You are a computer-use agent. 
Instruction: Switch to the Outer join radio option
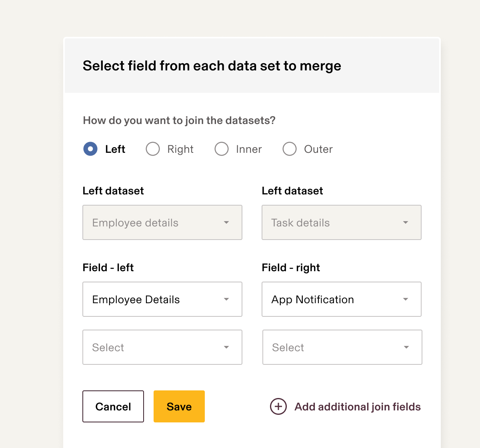(x=290, y=149)
